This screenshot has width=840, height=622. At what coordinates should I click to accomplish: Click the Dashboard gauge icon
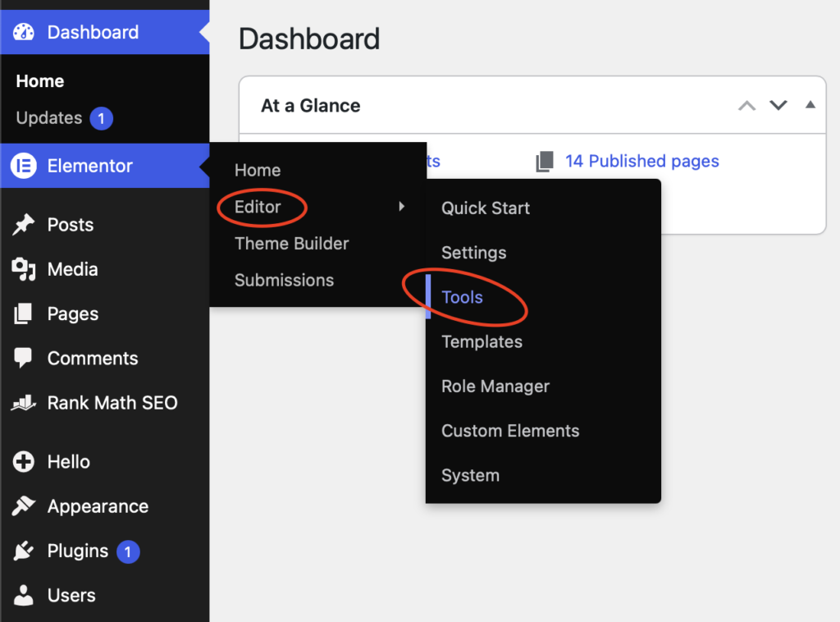pos(24,32)
